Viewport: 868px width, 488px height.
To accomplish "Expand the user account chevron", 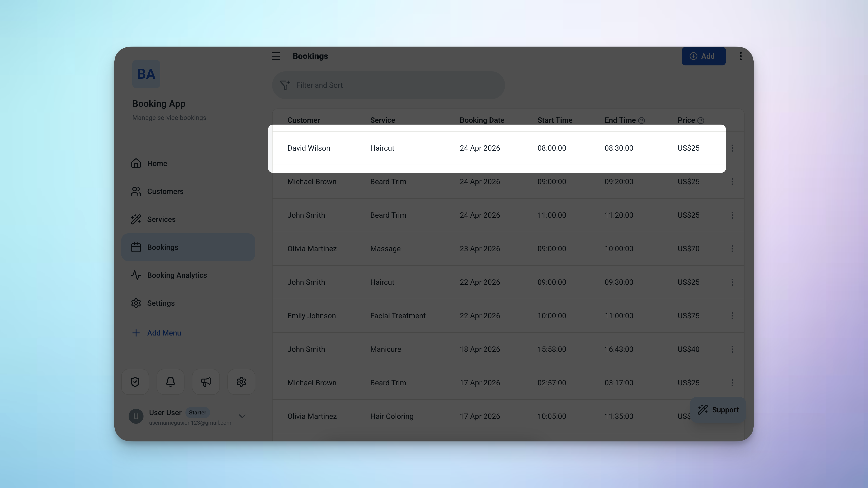I will click(x=242, y=417).
